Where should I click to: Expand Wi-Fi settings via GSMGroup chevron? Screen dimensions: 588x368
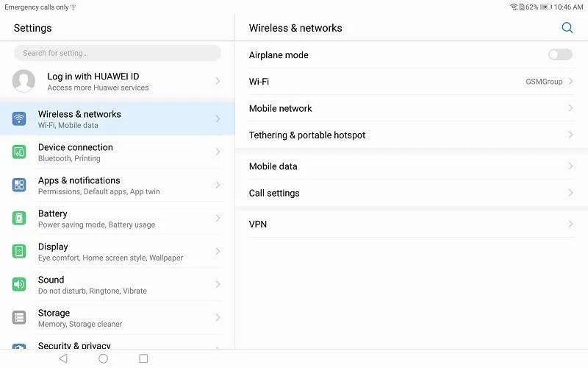(x=570, y=82)
